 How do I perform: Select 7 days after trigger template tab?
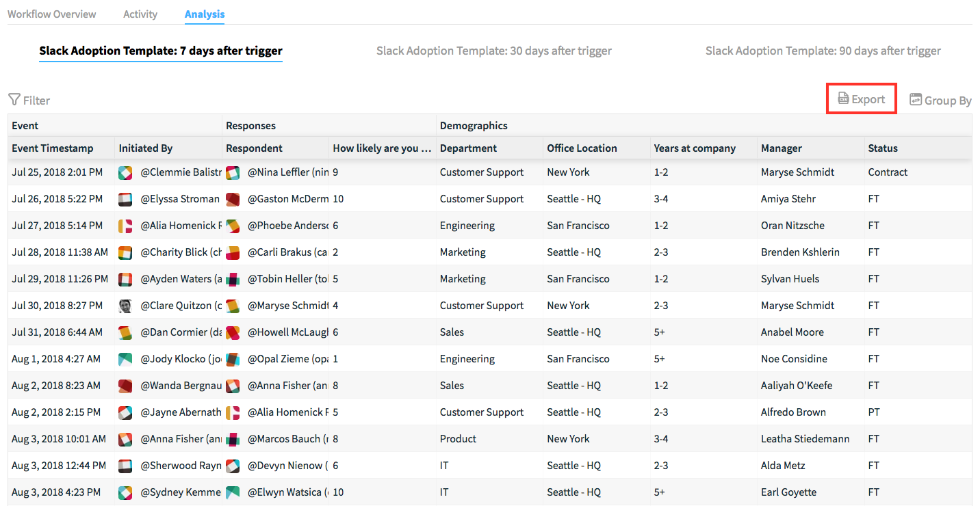pyautogui.click(x=161, y=51)
